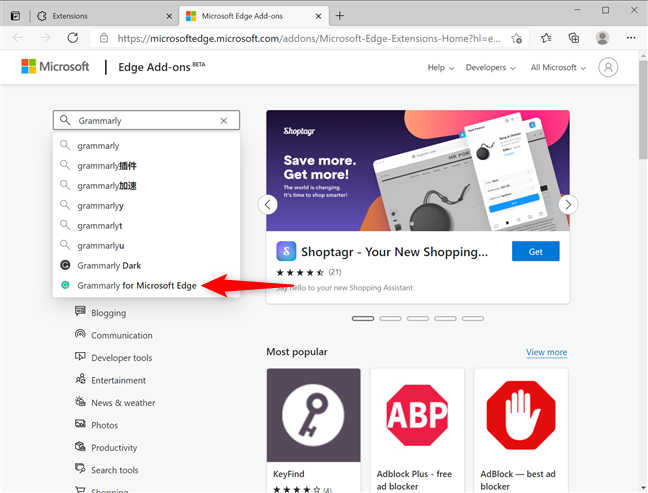Open the KeyFind extension thumbnail

pyautogui.click(x=314, y=415)
